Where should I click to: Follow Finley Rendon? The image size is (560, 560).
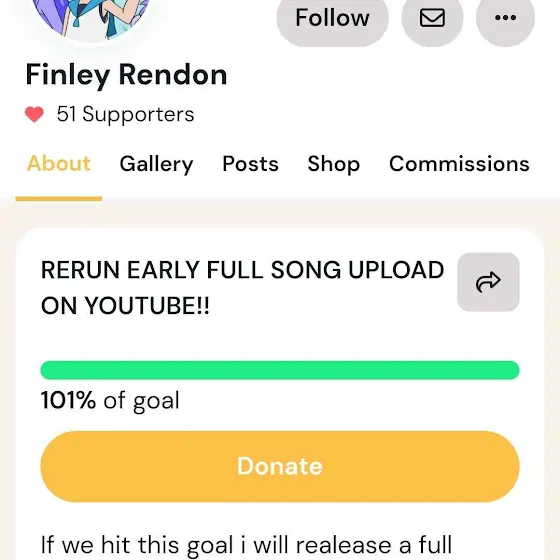(x=332, y=18)
